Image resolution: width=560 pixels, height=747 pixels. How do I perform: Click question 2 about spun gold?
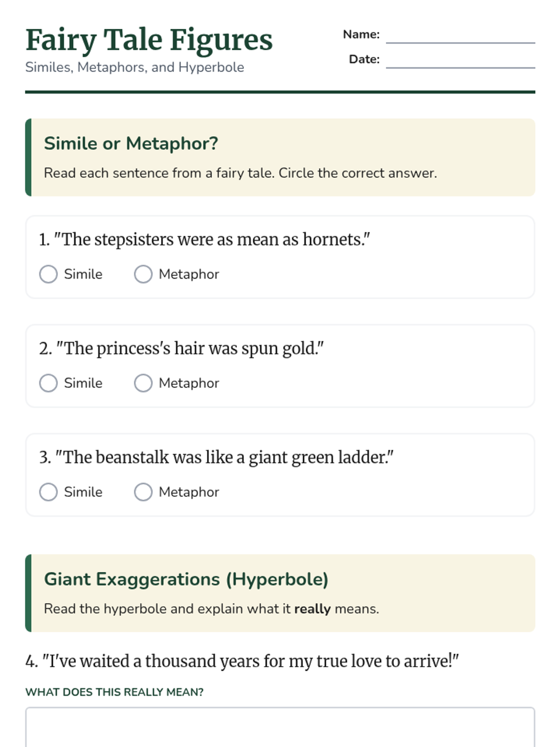tap(182, 348)
